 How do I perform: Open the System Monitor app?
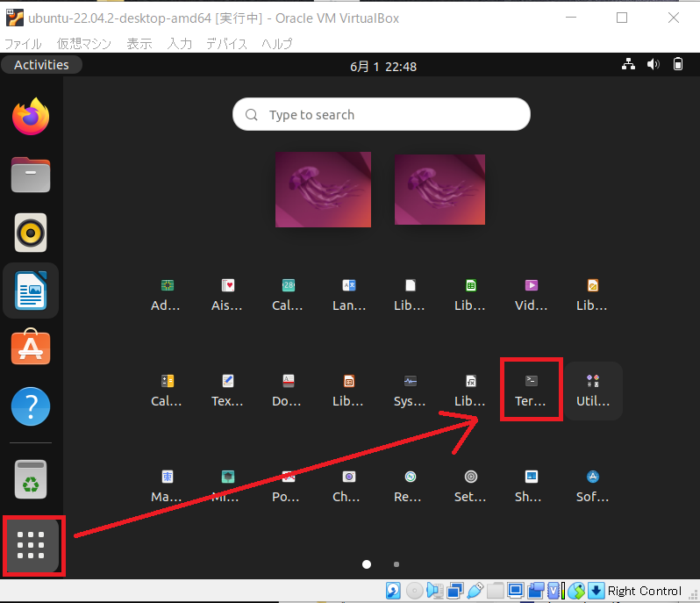pyautogui.click(x=410, y=389)
